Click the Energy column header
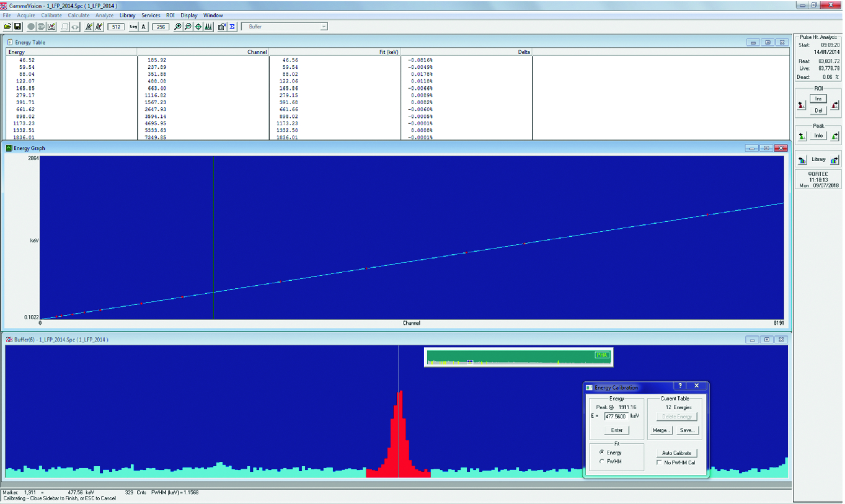Viewport: 845px width, 504px height. (71, 52)
